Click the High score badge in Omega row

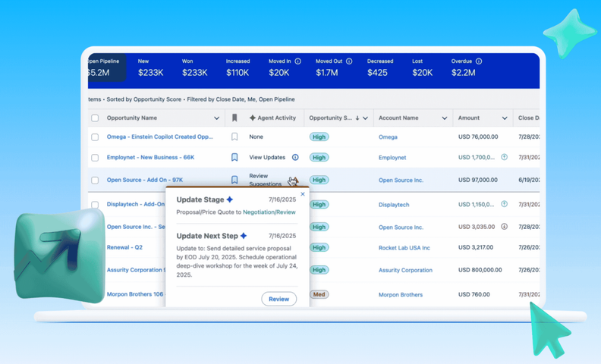[x=319, y=137]
